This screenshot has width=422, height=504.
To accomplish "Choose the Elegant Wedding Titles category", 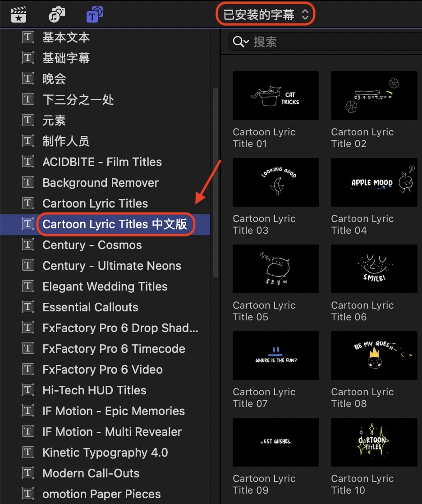I will (105, 287).
